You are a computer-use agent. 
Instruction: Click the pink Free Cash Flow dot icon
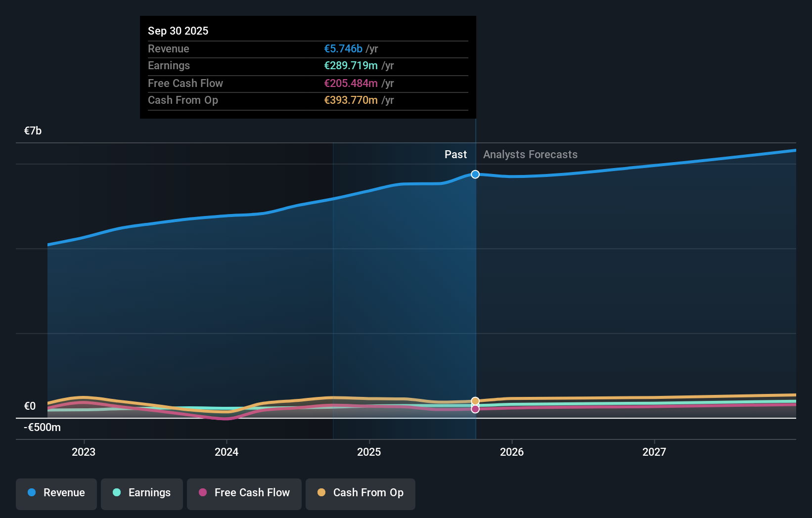point(203,493)
